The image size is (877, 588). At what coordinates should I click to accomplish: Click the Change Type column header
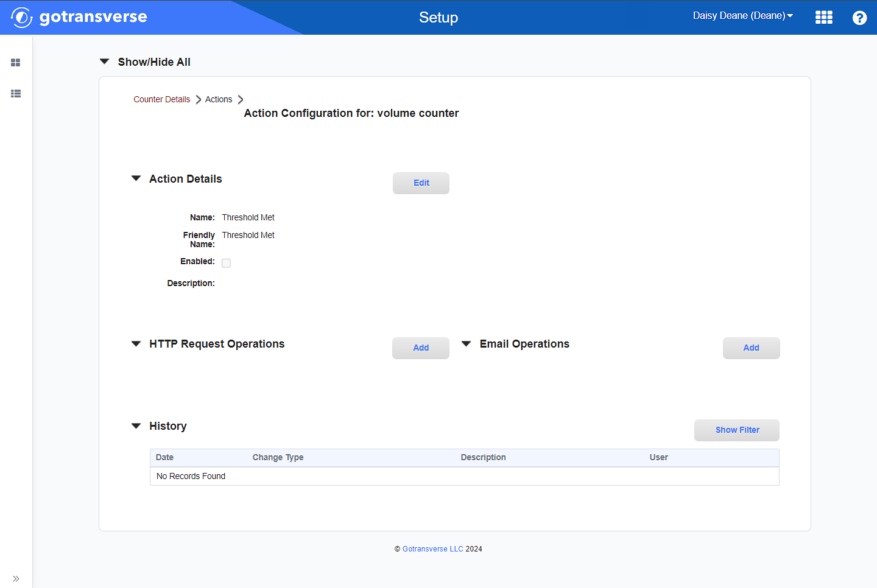coord(278,457)
